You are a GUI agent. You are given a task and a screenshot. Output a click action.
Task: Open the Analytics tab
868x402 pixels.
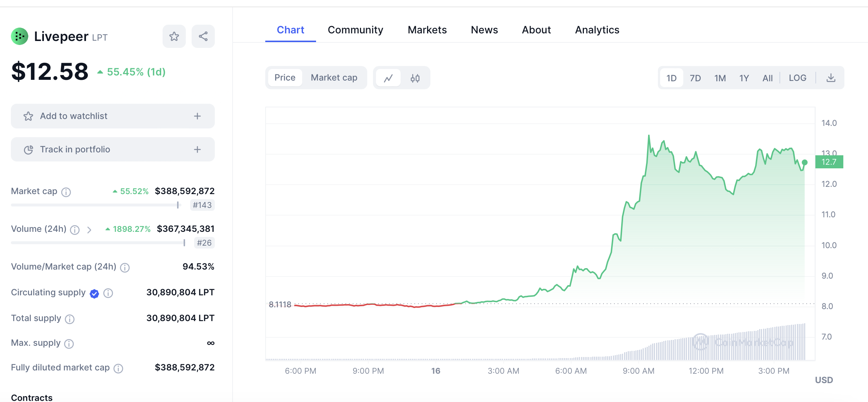point(597,30)
